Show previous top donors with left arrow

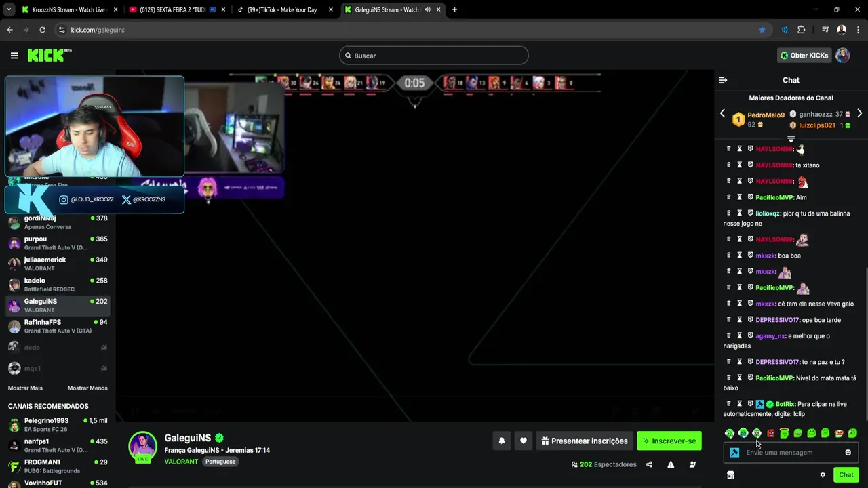[x=722, y=113]
